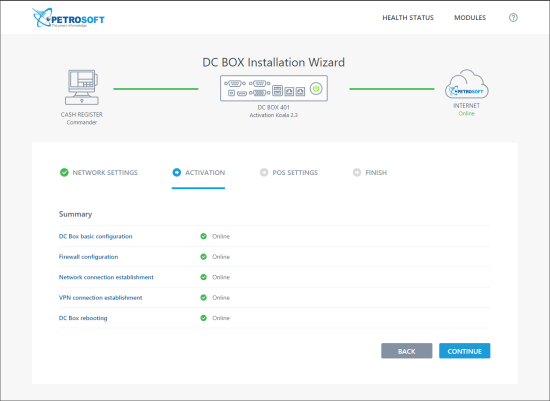The height and width of the screenshot is (401, 550).
Task: Switch to the Network Settings tab
Action: click(x=99, y=172)
